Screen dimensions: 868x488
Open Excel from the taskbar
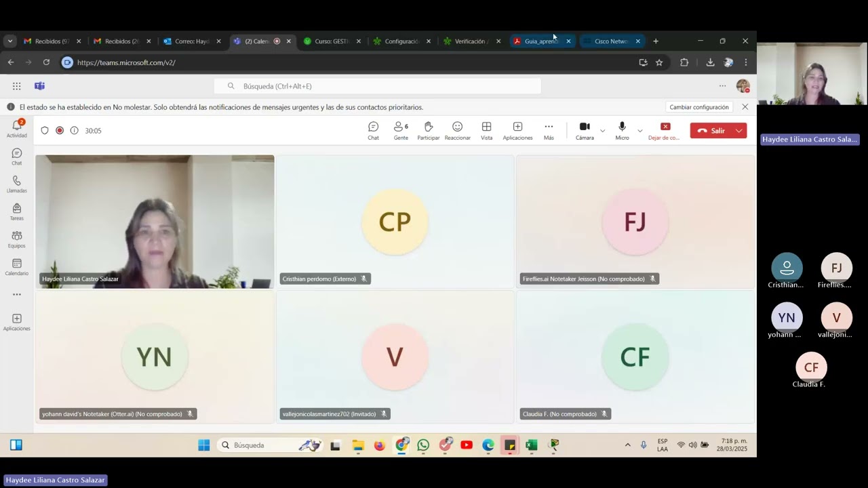click(532, 445)
